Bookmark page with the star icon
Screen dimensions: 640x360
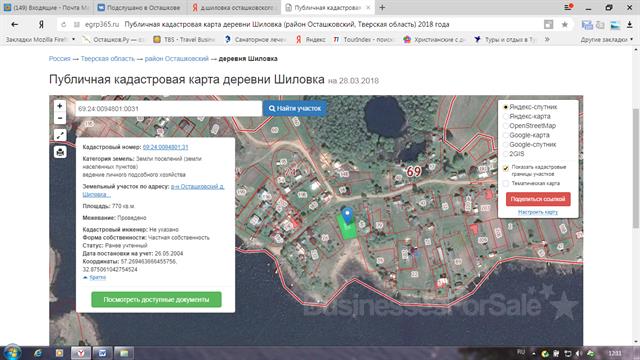pos(564,24)
